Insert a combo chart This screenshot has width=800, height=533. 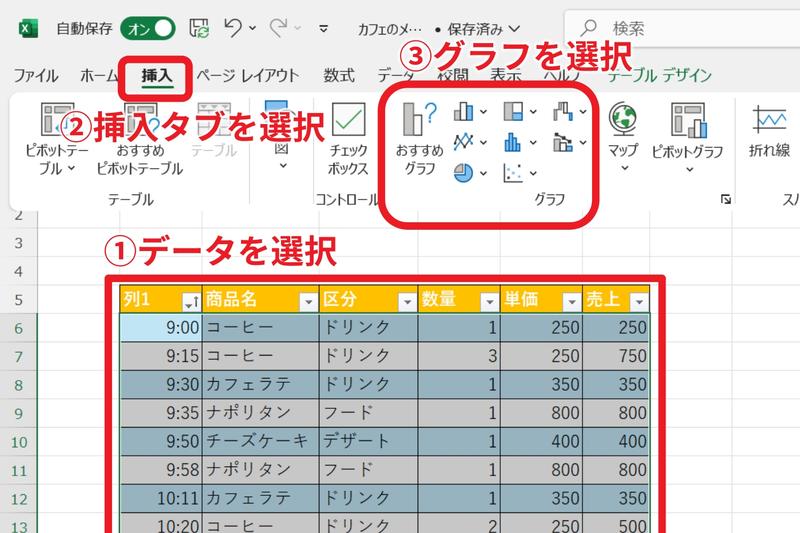(563, 142)
